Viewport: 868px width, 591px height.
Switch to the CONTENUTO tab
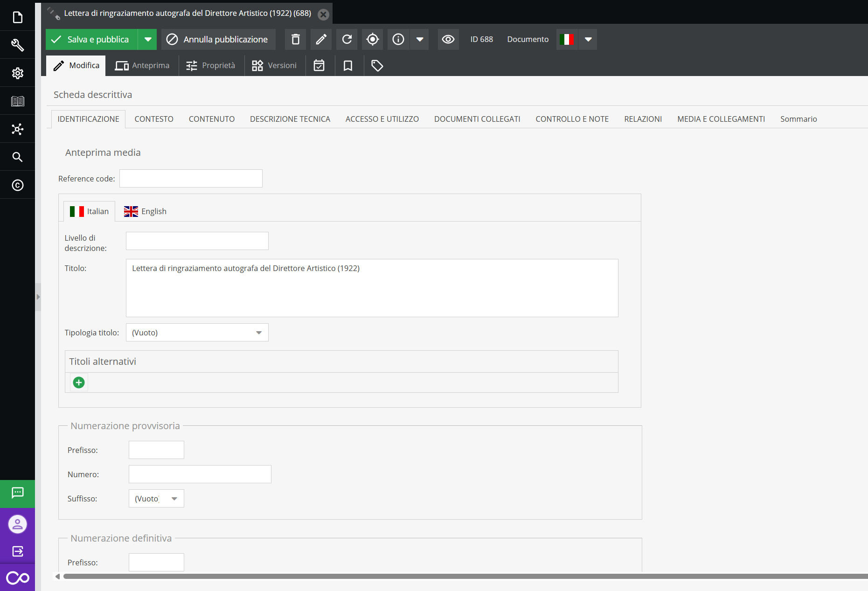(x=211, y=119)
